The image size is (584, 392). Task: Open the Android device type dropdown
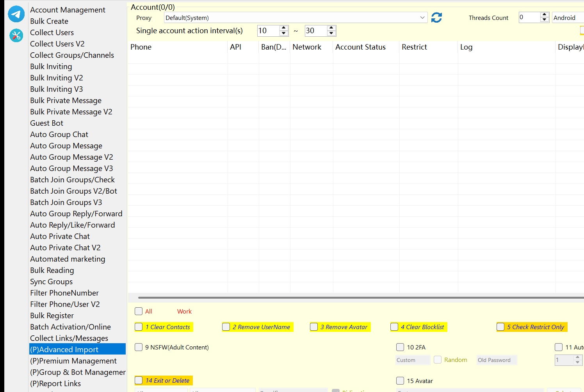[x=568, y=18]
